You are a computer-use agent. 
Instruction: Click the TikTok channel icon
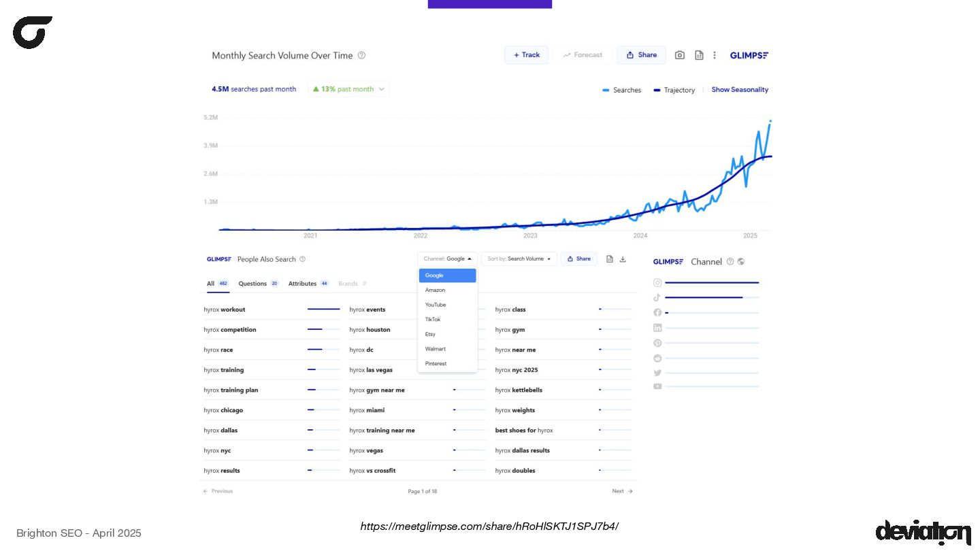[657, 297]
